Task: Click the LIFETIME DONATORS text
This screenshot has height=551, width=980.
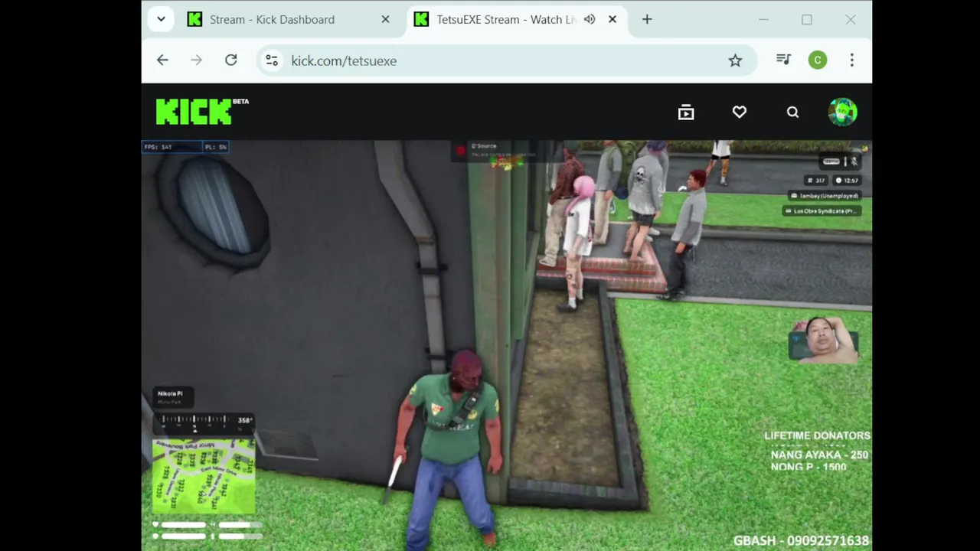Action: pos(817,435)
